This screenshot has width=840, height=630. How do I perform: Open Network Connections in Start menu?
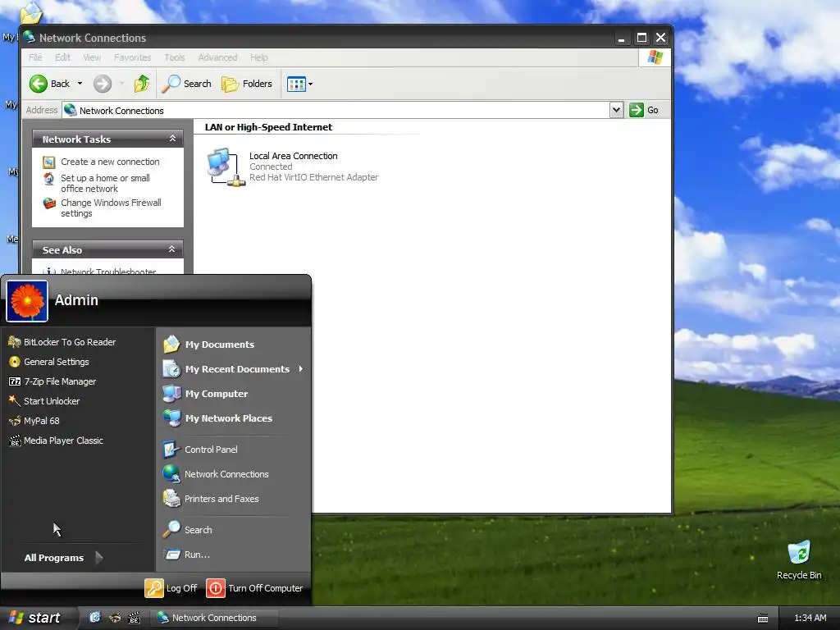pyautogui.click(x=216, y=474)
